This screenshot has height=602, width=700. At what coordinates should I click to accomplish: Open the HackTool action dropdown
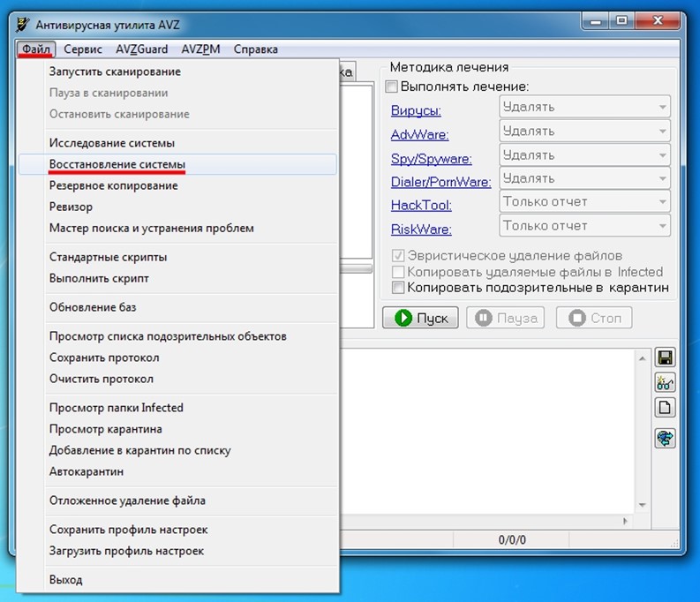point(585,202)
